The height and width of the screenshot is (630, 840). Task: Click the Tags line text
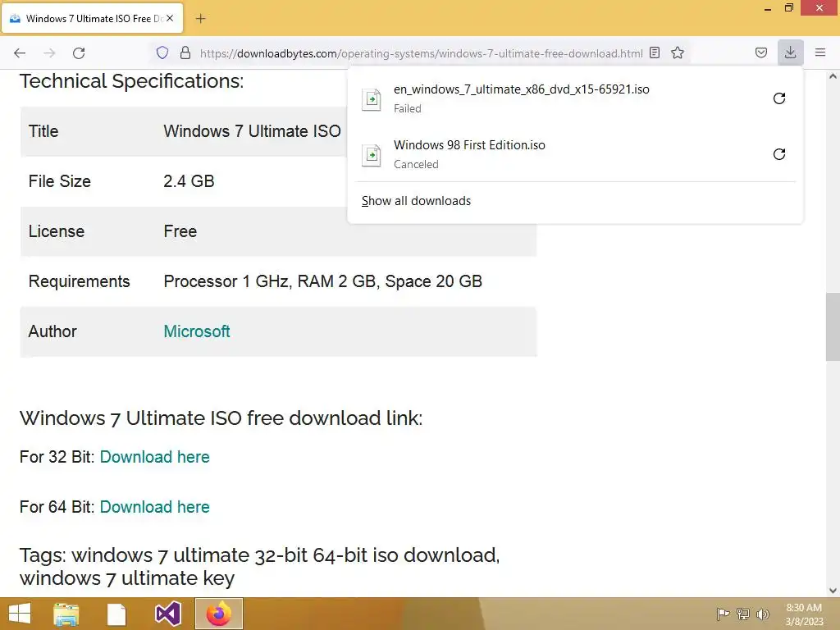pyautogui.click(x=260, y=566)
